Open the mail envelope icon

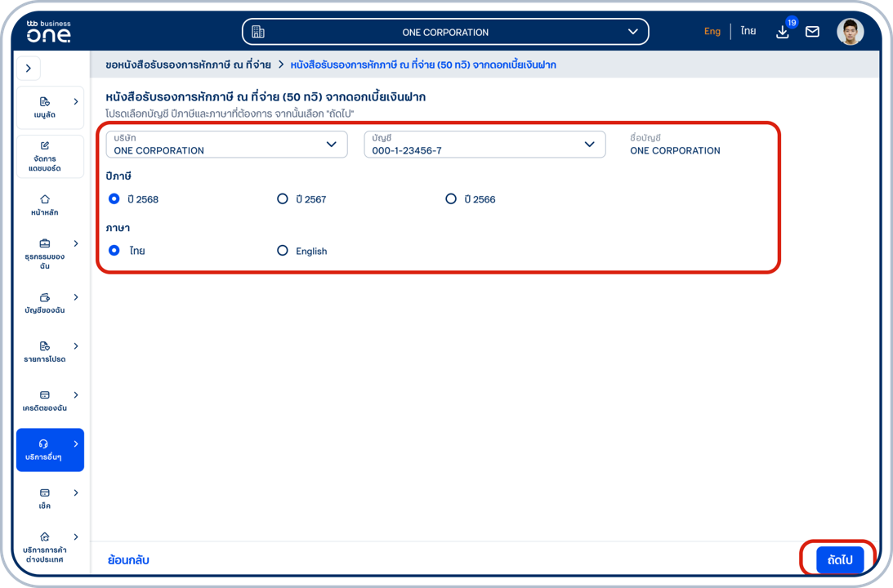click(x=812, y=32)
